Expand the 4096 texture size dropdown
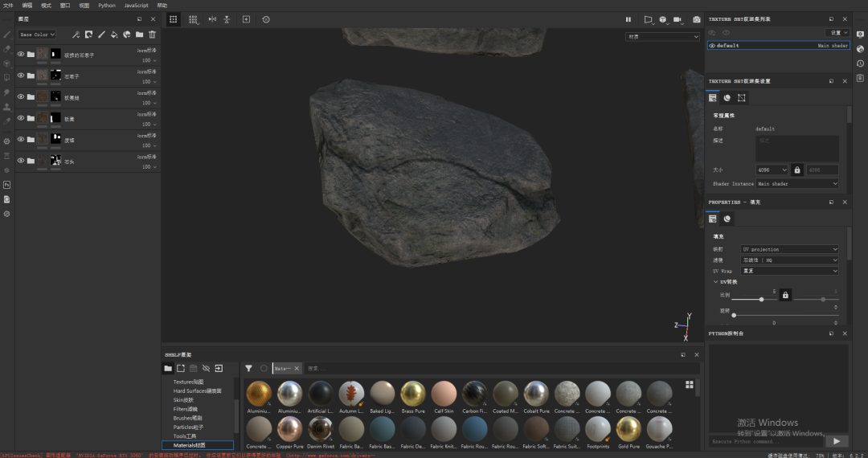This screenshot has width=868, height=458. [772, 170]
